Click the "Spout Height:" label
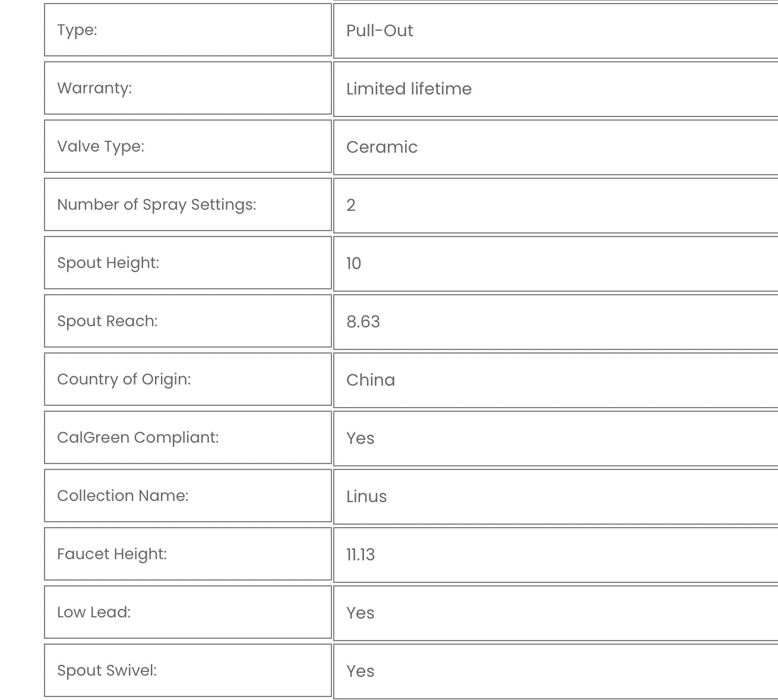The width and height of the screenshot is (778, 700). click(108, 263)
